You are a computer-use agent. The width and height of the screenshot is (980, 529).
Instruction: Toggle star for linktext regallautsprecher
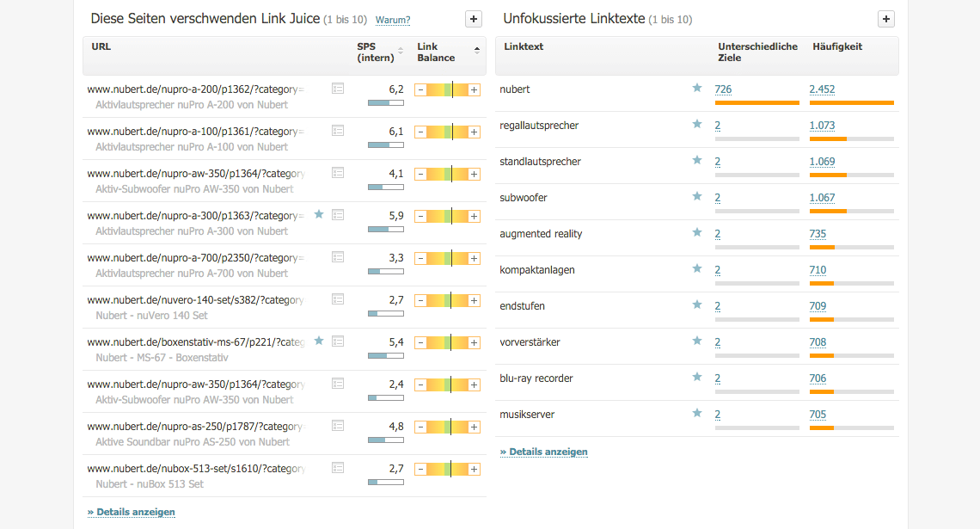click(x=697, y=125)
